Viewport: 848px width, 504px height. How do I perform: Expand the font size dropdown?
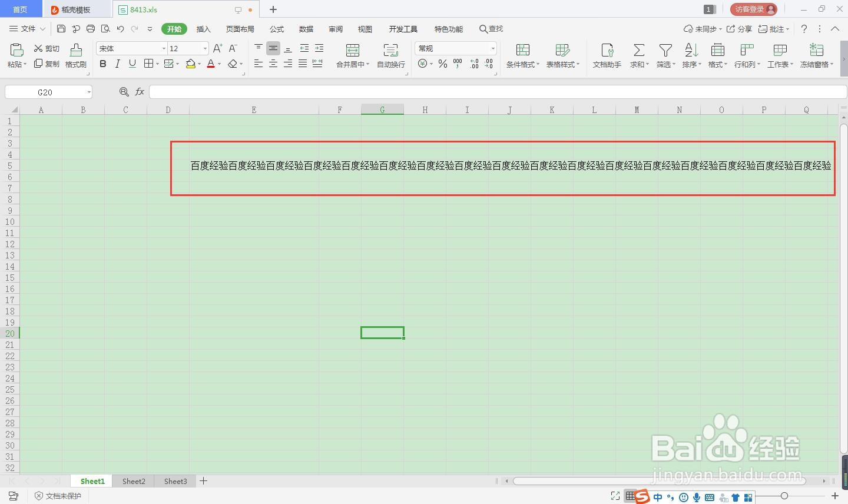[204, 48]
